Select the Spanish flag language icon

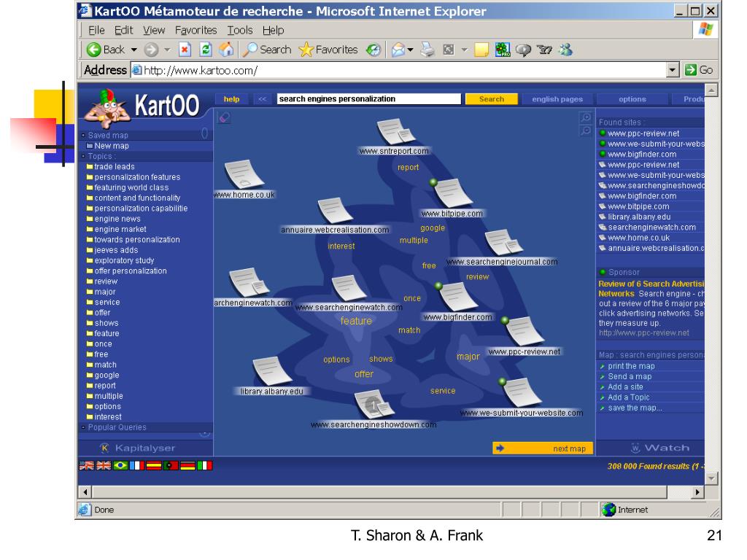(x=154, y=466)
